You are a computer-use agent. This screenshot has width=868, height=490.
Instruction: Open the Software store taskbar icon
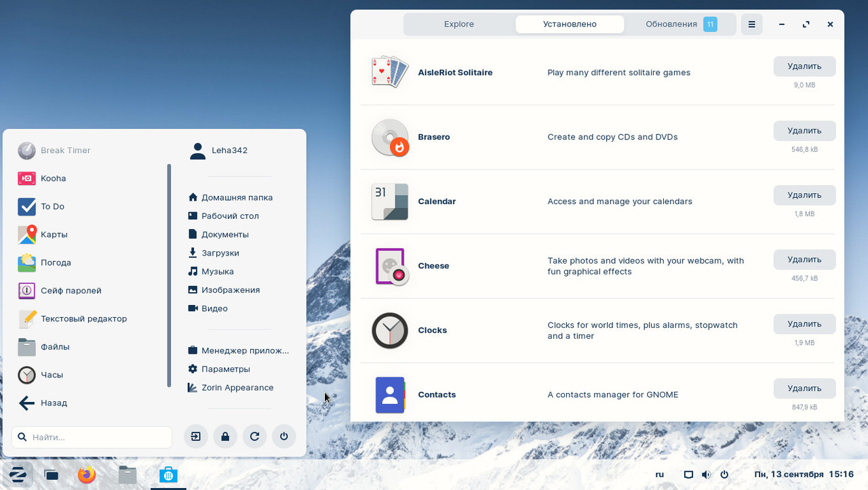168,475
